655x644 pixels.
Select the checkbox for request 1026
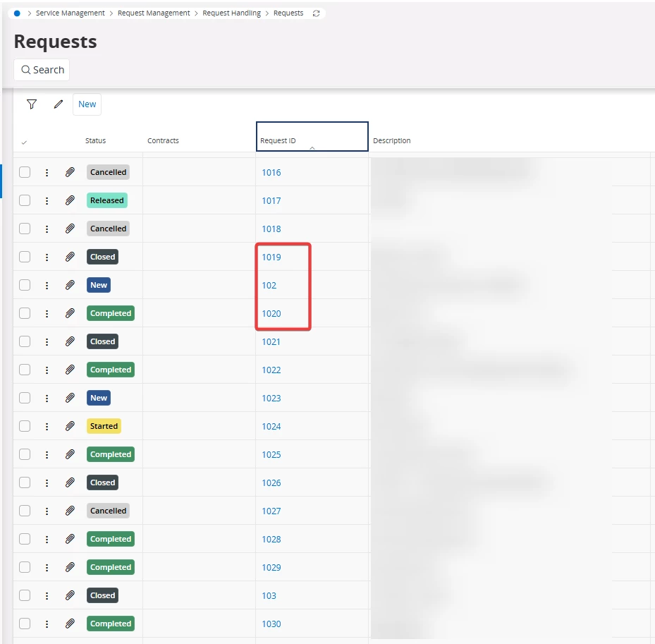(x=25, y=482)
